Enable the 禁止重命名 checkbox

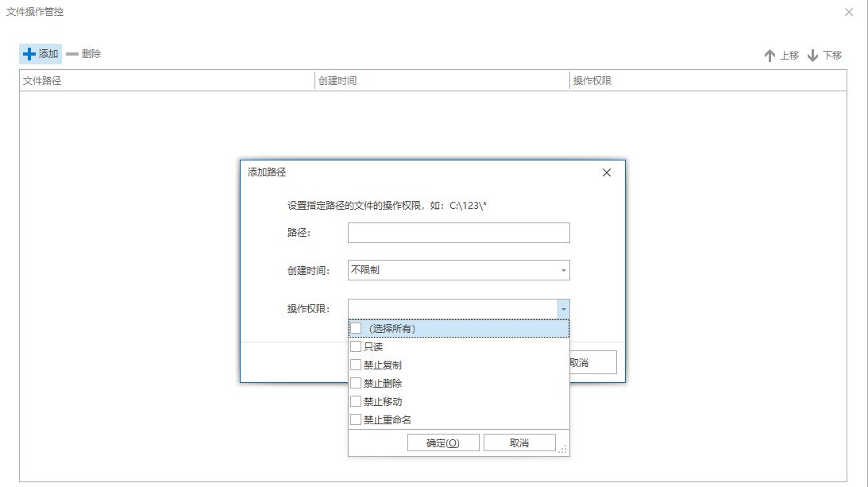point(356,420)
